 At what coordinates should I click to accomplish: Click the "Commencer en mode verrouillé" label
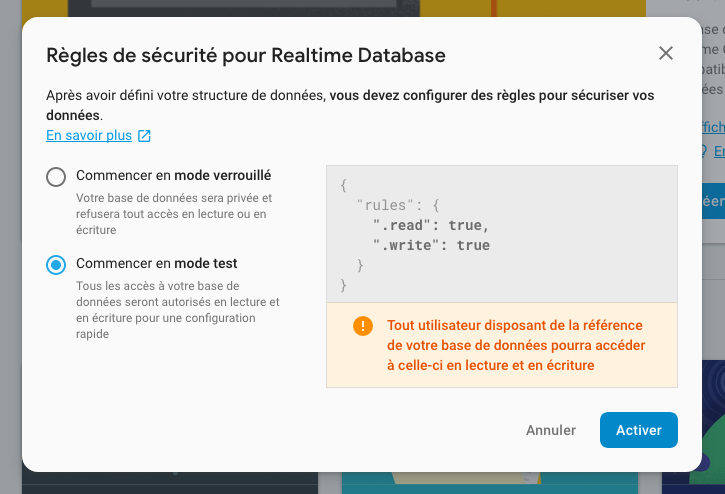pyautogui.click(x=173, y=176)
